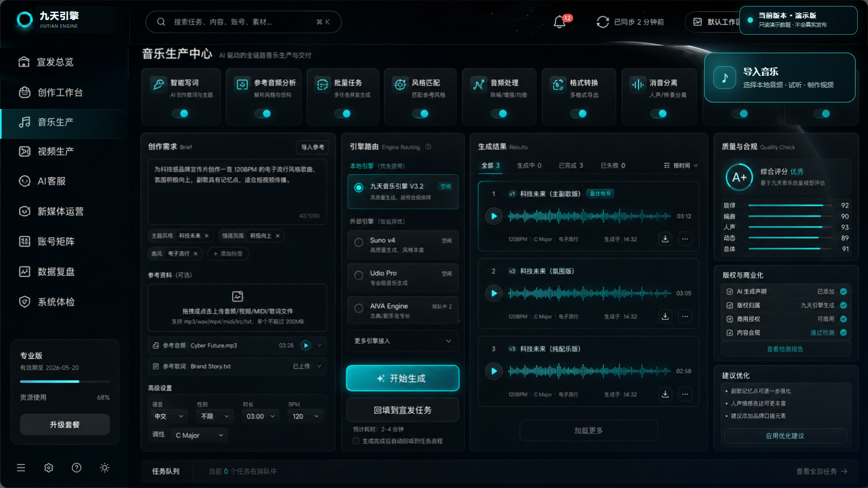Image resolution: width=868 pixels, height=488 pixels.
Task: Open the 调性 C Major dropdown
Action: 199,435
